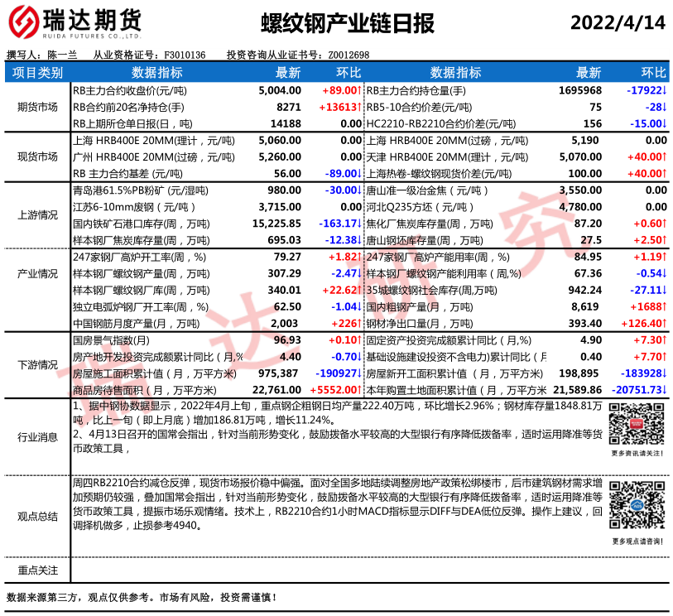Click the blue down arrow after -17922
This screenshot has width=673, height=616.
pos(665,89)
